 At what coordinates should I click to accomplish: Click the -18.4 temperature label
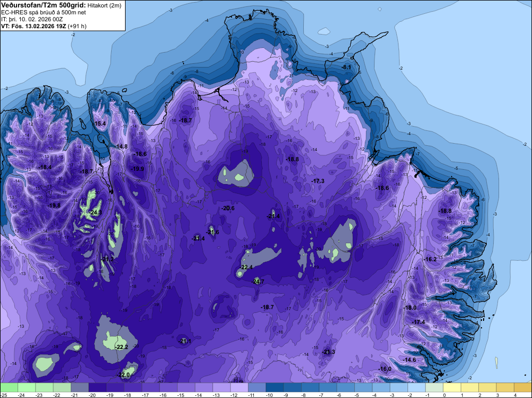45,167
